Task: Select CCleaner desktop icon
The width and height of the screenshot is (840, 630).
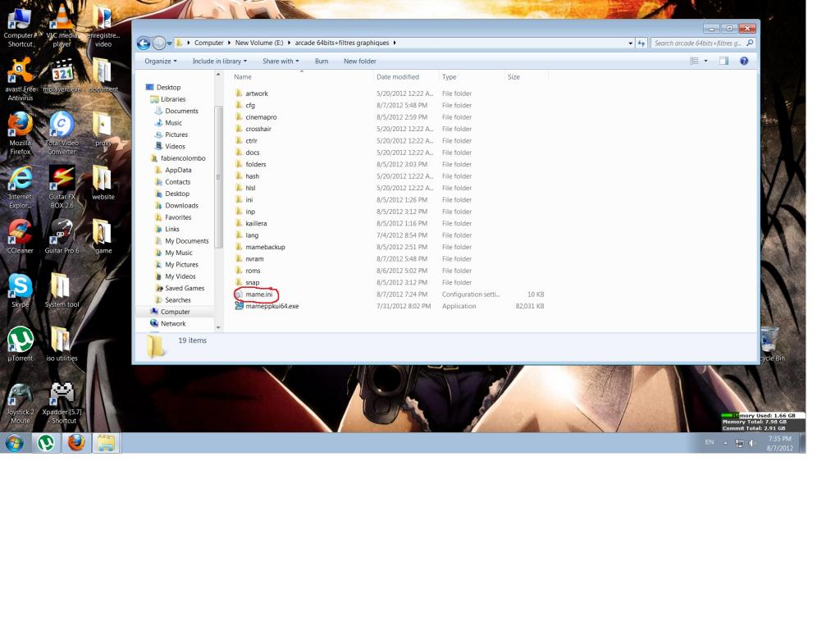Action: (20, 236)
